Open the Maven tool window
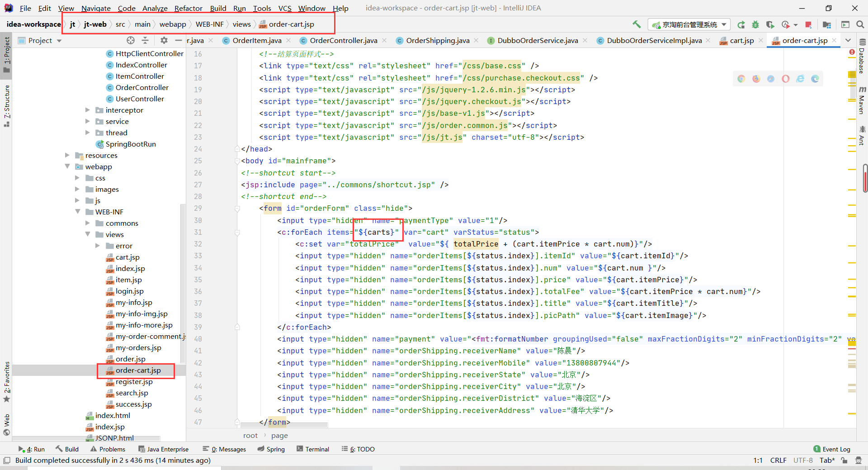The width and height of the screenshot is (868, 470). pos(862,100)
